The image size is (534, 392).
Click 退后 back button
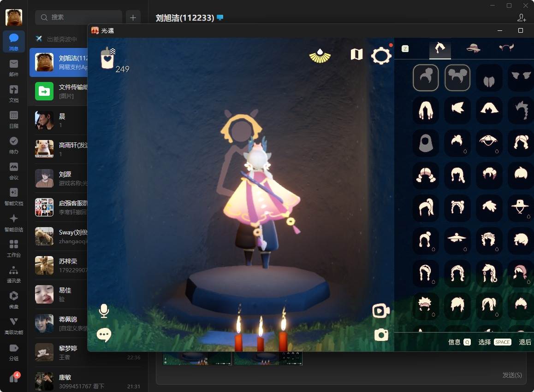click(525, 342)
